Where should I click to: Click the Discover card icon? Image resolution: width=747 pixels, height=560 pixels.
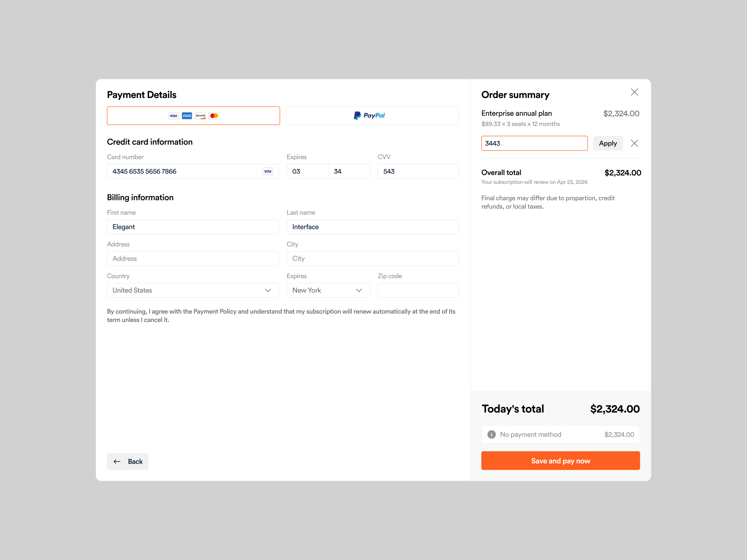tap(200, 115)
